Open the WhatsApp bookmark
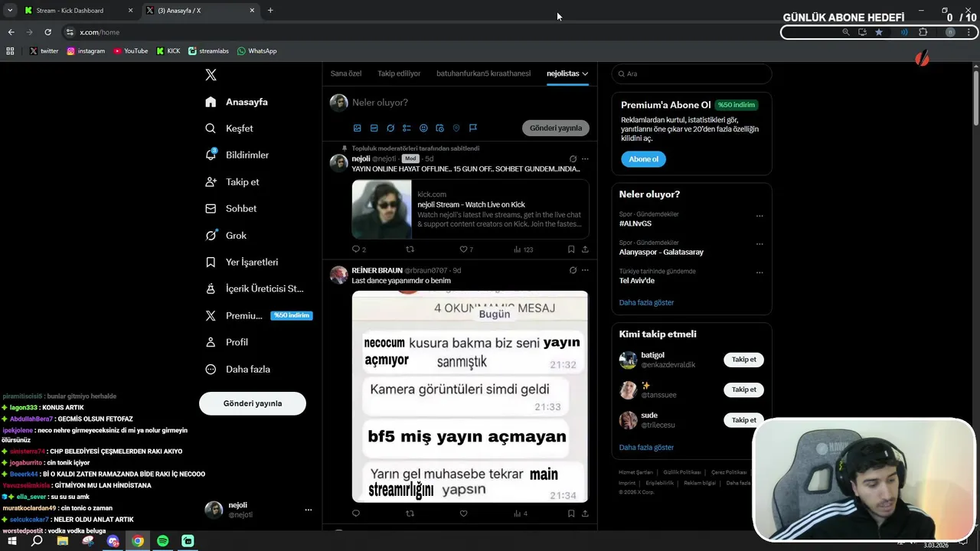 (256, 51)
